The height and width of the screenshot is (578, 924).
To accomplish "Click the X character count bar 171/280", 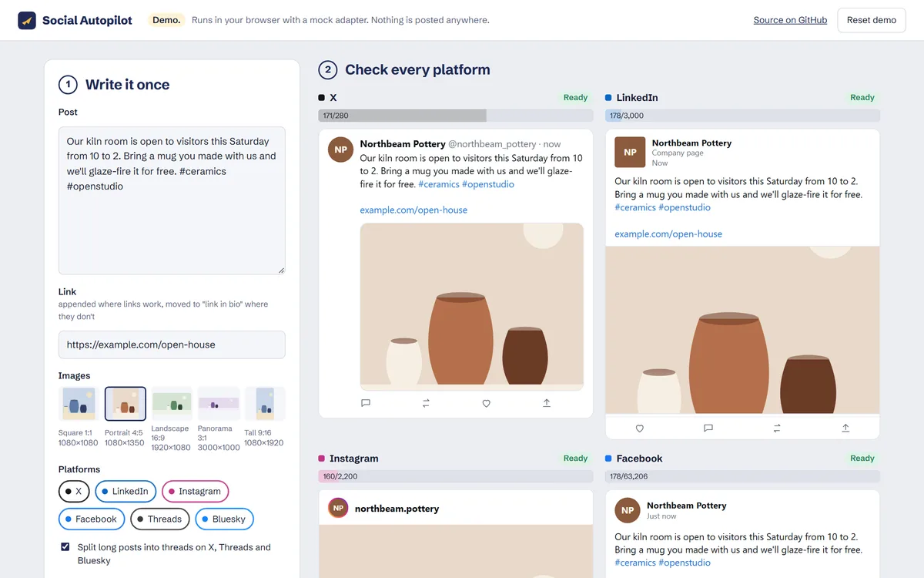I will 456,116.
